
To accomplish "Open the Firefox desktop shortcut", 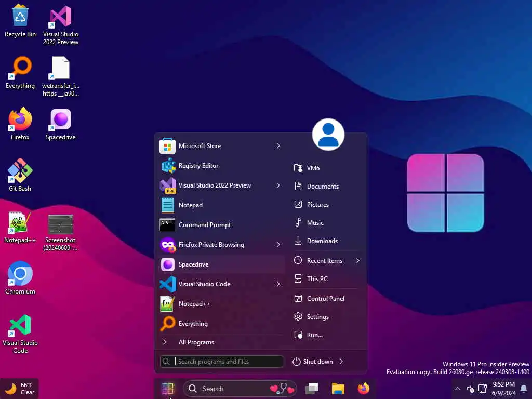I will click(20, 124).
